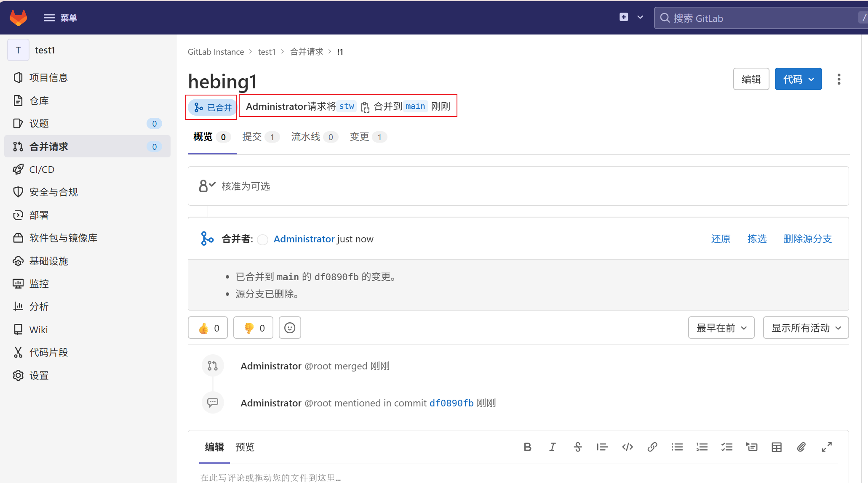Expand the 代码 dropdown button

[x=798, y=79]
